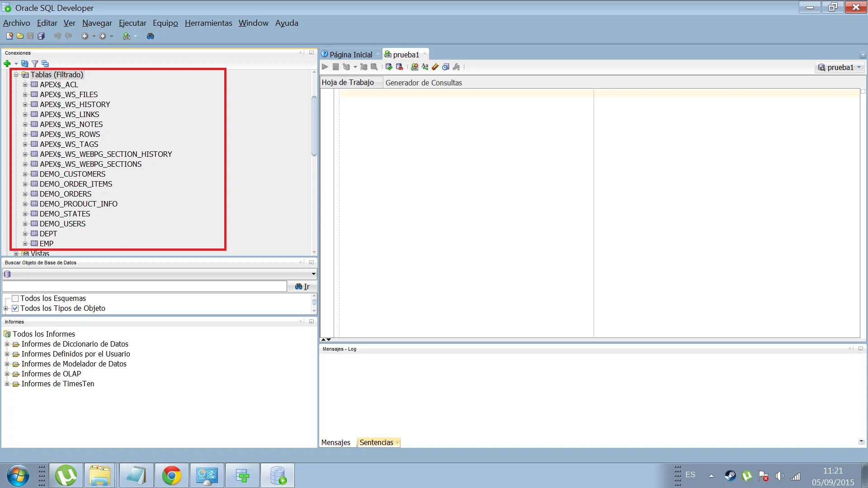Expand the DEPT table node
Screen dimensions: 868x488
point(25,234)
